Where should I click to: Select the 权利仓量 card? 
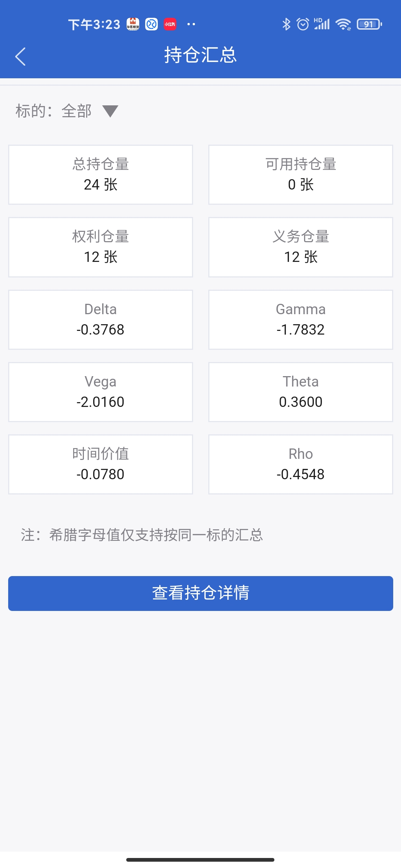101,247
